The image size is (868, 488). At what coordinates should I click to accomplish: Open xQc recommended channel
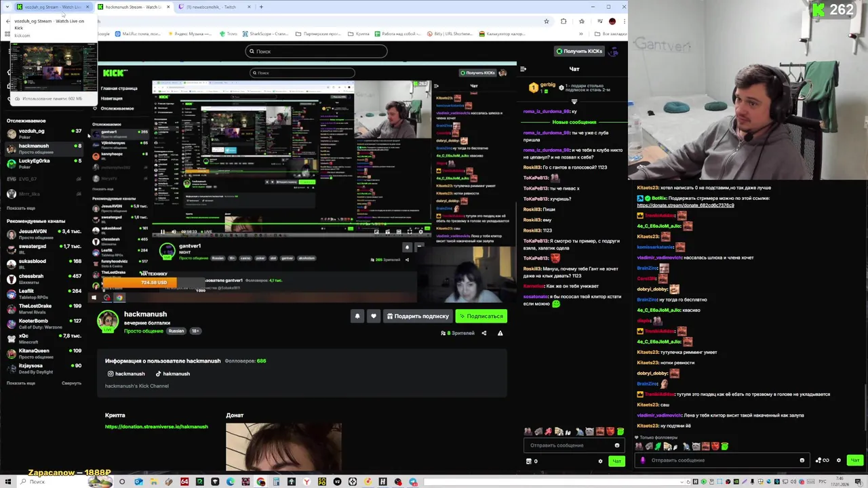(45, 338)
